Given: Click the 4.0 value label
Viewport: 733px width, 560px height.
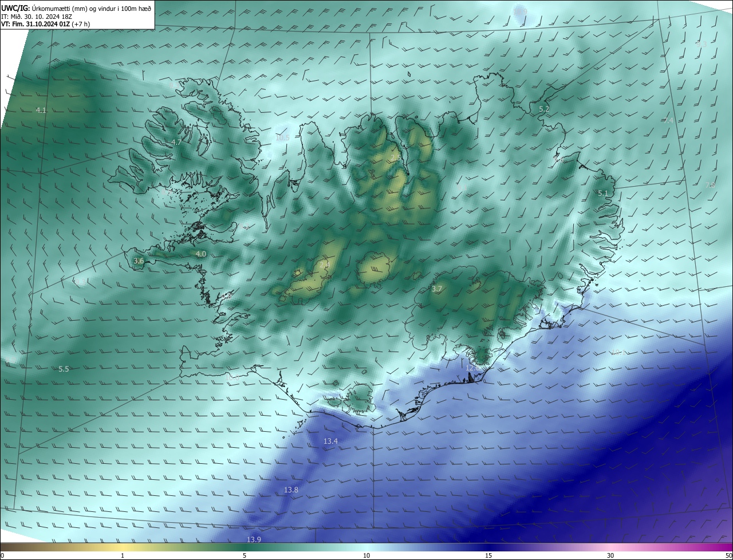Looking at the screenshot, I should click(201, 254).
